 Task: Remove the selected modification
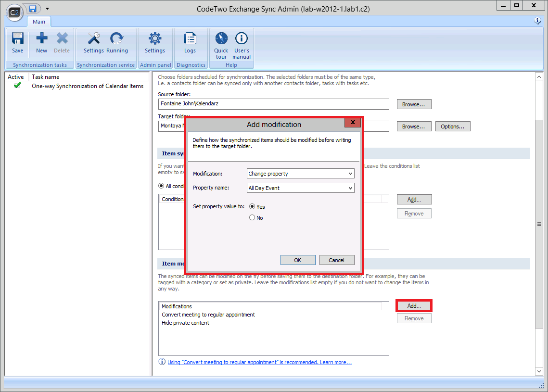click(x=414, y=318)
